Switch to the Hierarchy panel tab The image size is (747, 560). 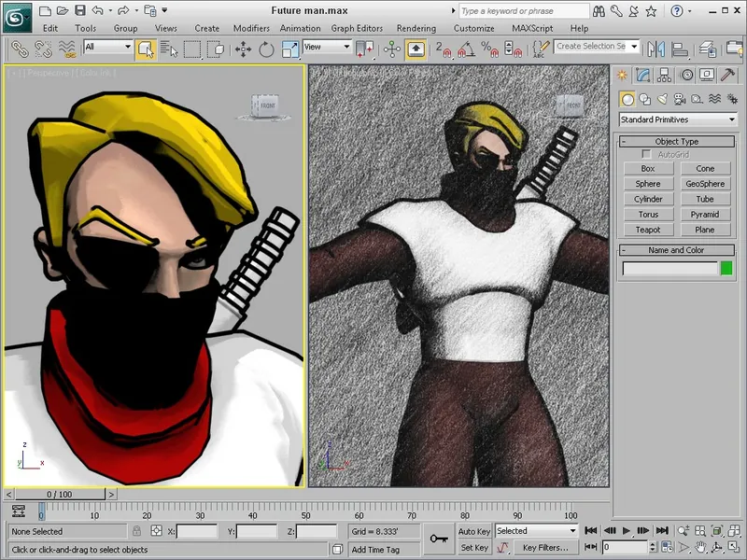point(664,75)
